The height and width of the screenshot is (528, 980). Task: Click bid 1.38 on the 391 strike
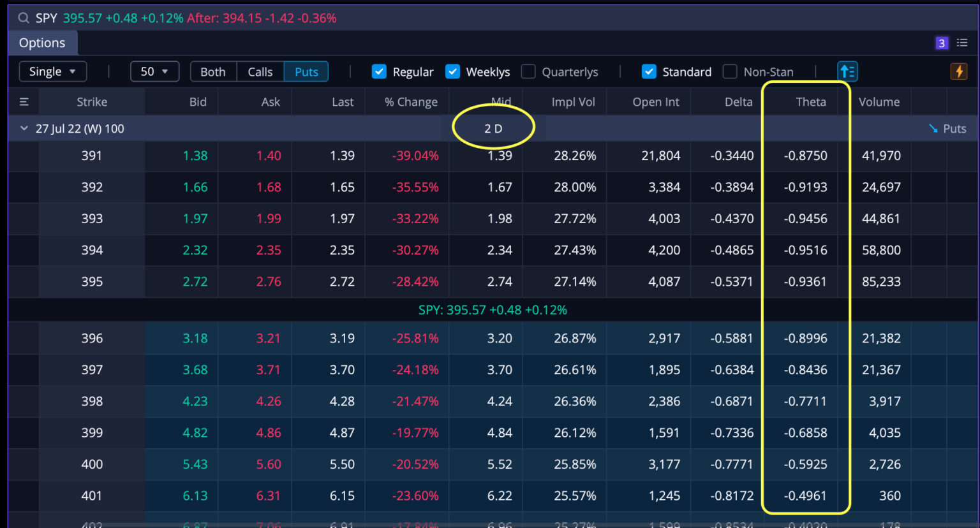point(195,156)
